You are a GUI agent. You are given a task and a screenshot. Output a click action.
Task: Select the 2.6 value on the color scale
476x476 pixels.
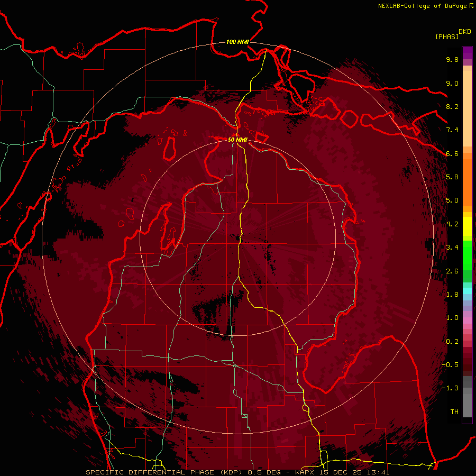click(452, 271)
